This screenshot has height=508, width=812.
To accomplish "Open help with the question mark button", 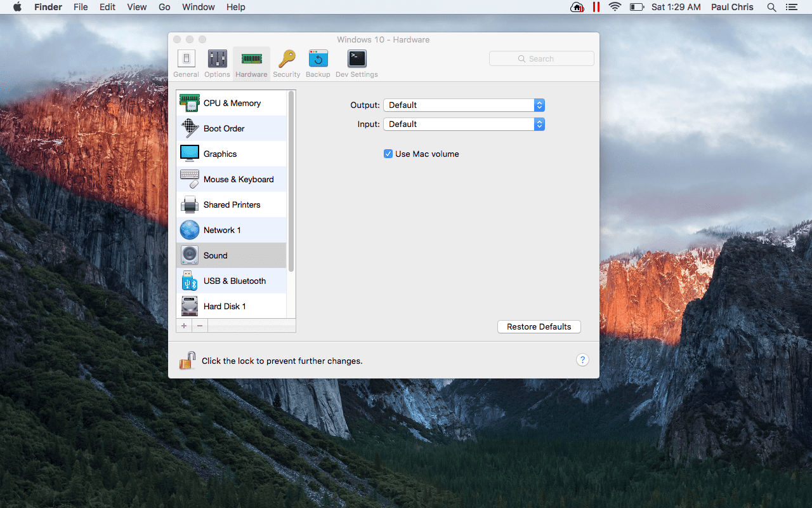I will tap(582, 360).
